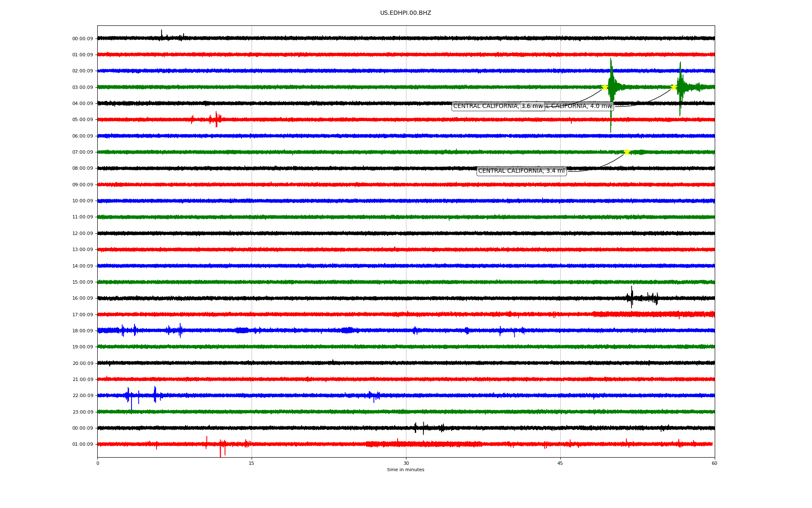Image resolution: width=812 pixels, height=508 pixels.
Task: Click the 15 tick on the x-axis
Action: [252, 463]
